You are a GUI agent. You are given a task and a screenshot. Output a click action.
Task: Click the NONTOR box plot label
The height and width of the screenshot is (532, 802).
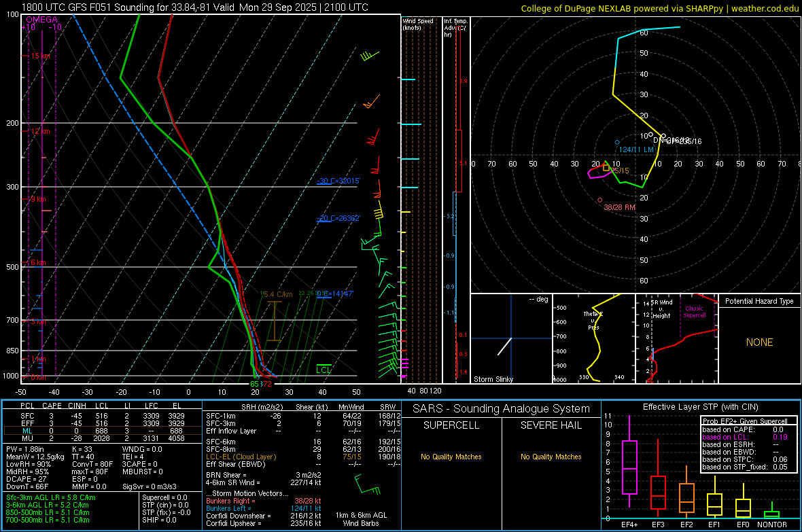coord(772,525)
